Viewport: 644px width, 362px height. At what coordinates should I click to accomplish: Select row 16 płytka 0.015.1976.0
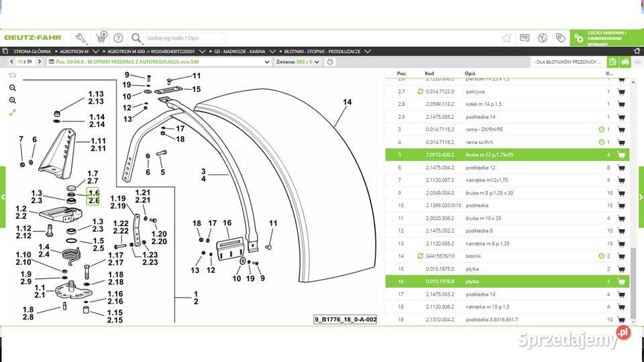507,282
